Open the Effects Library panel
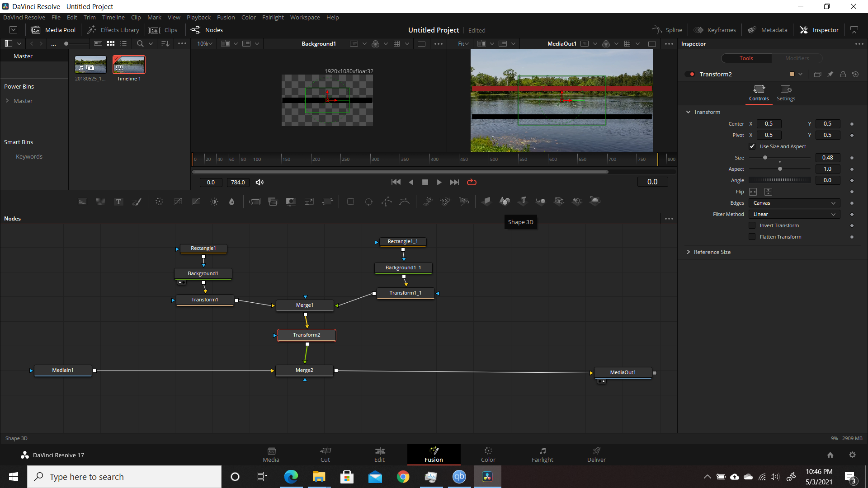 point(113,30)
